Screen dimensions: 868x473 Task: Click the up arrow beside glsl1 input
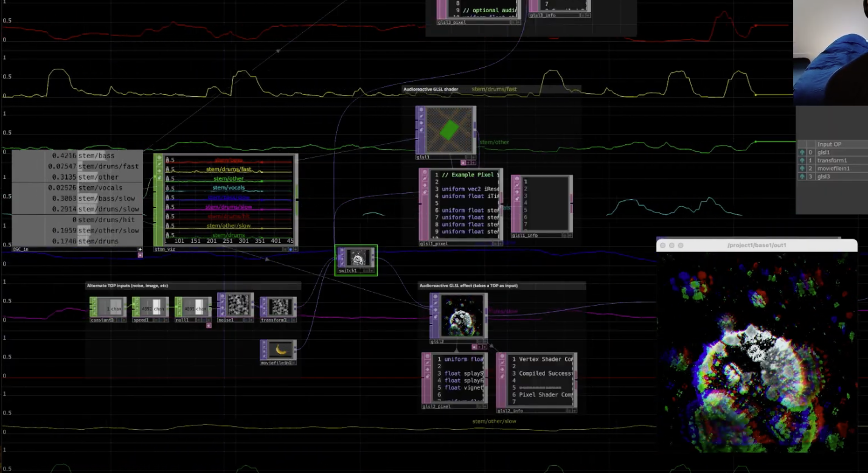802,152
